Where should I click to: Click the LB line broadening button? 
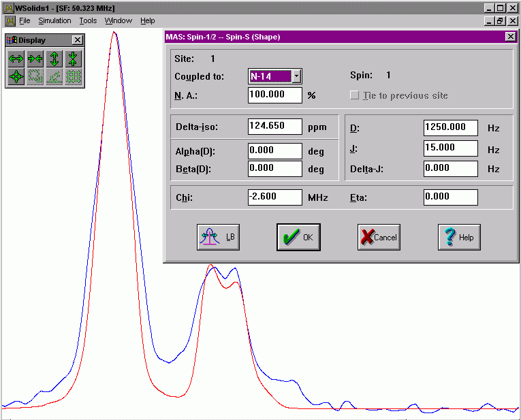tap(218, 237)
